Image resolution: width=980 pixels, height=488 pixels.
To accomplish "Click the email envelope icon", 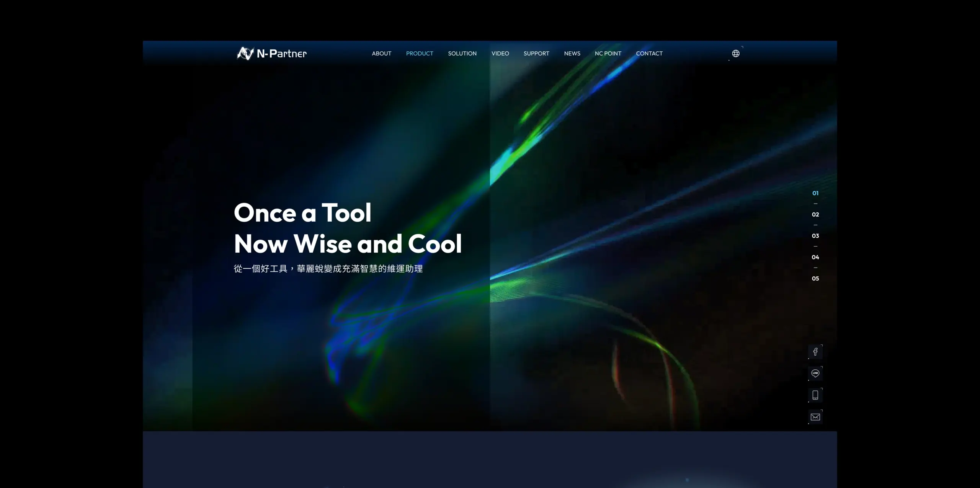I will coord(815,417).
